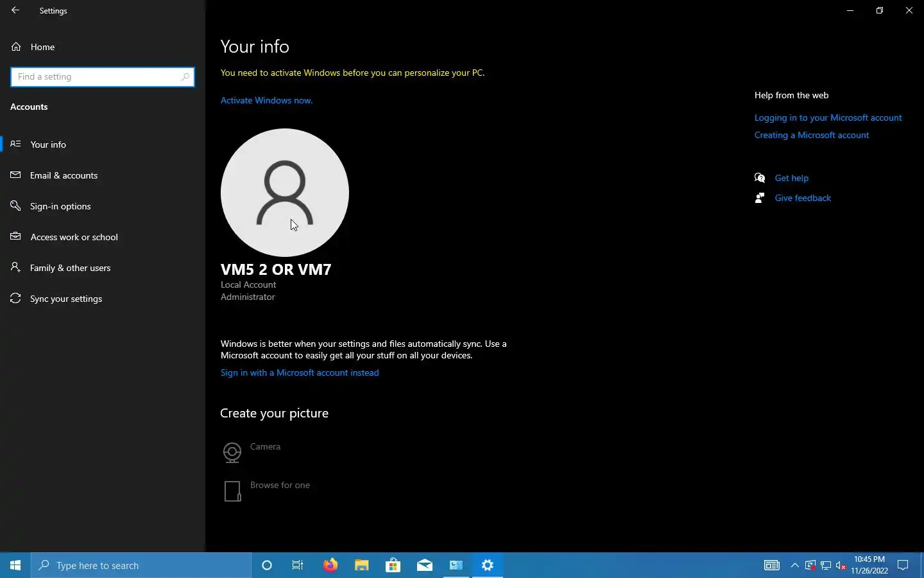Open the News and interests tray icon
The image size is (924, 578).
click(x=771, y=565)
